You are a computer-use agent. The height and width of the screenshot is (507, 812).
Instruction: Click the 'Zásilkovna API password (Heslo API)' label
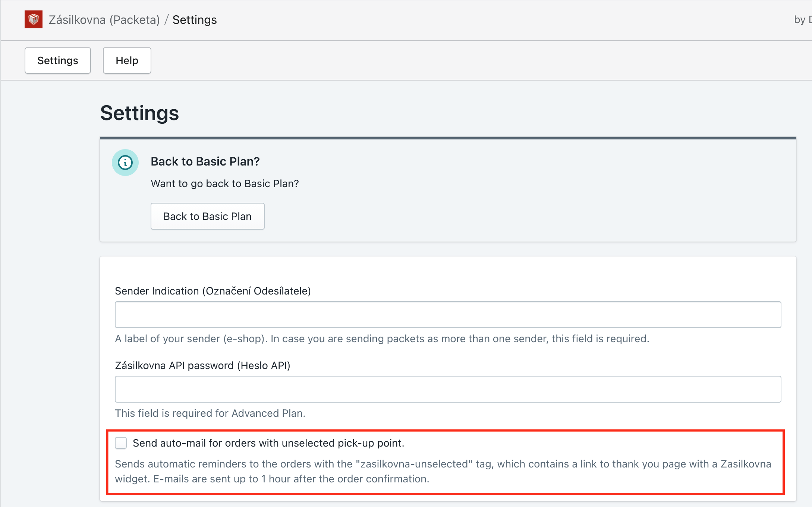[202, 365]
